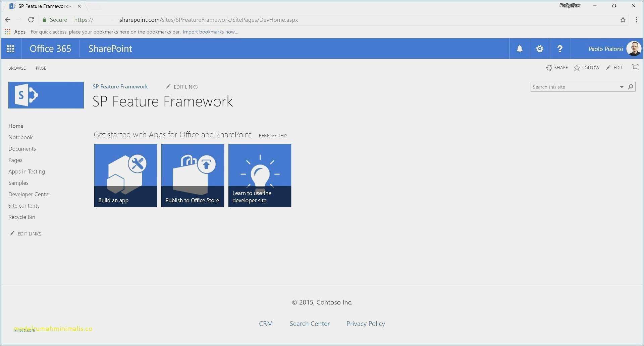Screen dimensions: 644x346
Task: Open the Search Center footer link
Action: (x=310, y=324)
